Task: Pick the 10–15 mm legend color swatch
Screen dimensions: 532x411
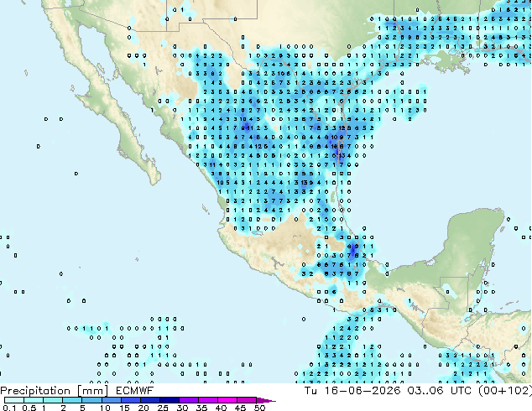Action: tap(111, 400)
